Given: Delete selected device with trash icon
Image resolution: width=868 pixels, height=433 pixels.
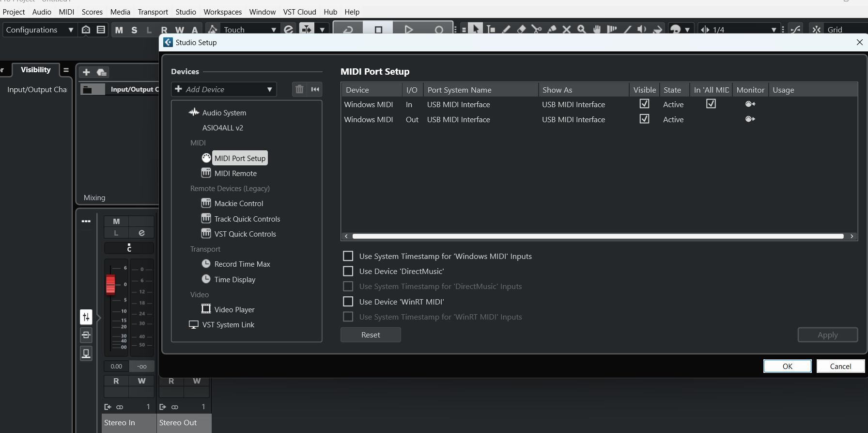Looking at the screenshot, I should (x=299, y=89).
